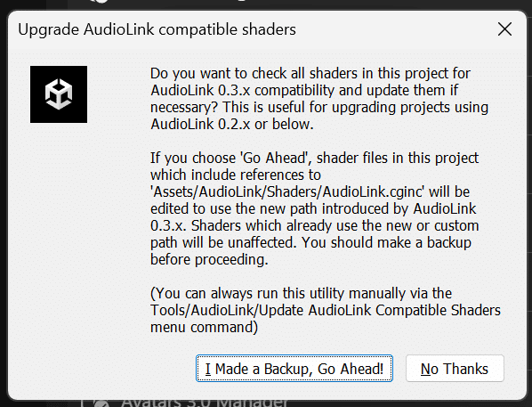Click the AudioLink 0.2.x or below text

[x=231, y=125]
